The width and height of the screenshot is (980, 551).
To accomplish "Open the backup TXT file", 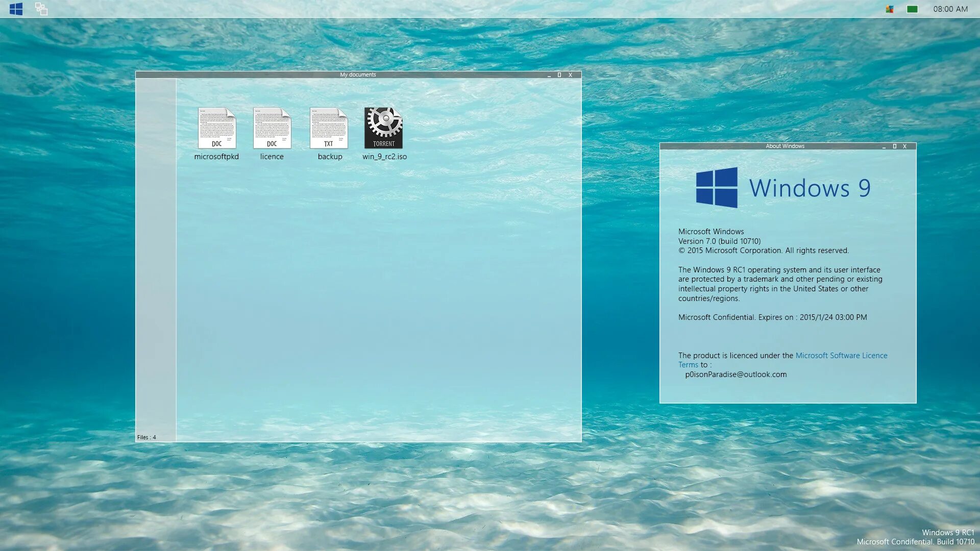I will tap(329, 129).
